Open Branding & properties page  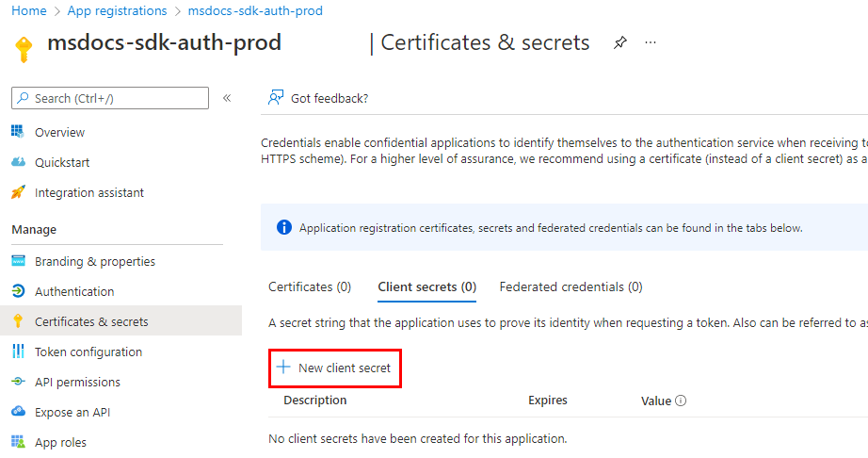click(x=94, y=261)
